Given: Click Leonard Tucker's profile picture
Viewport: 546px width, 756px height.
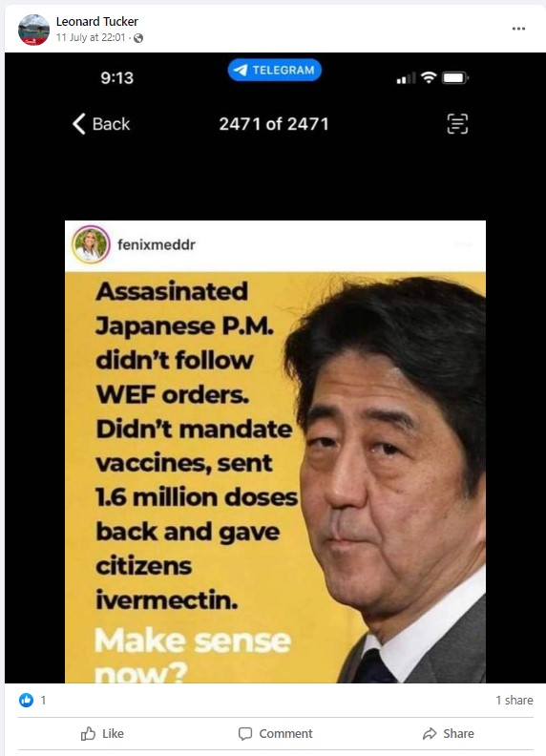Looking at the screenshot, I should click(x=33, y=30).
